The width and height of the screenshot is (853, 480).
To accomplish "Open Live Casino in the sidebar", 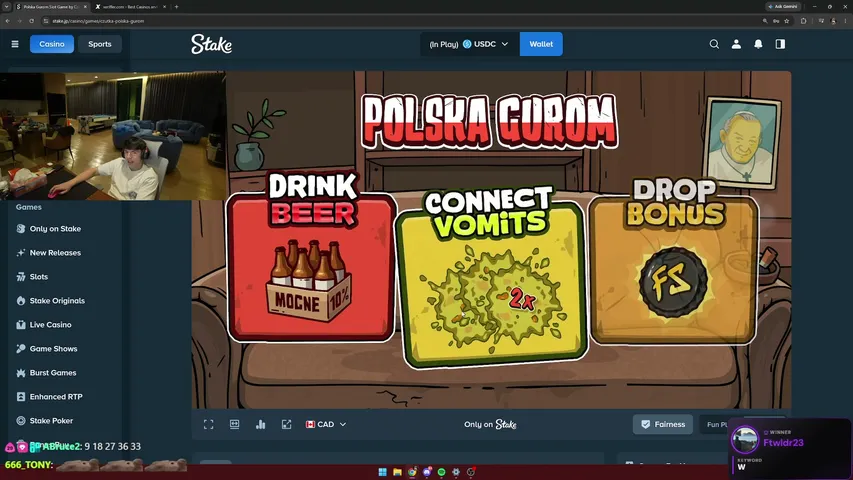I will (51, 324).
